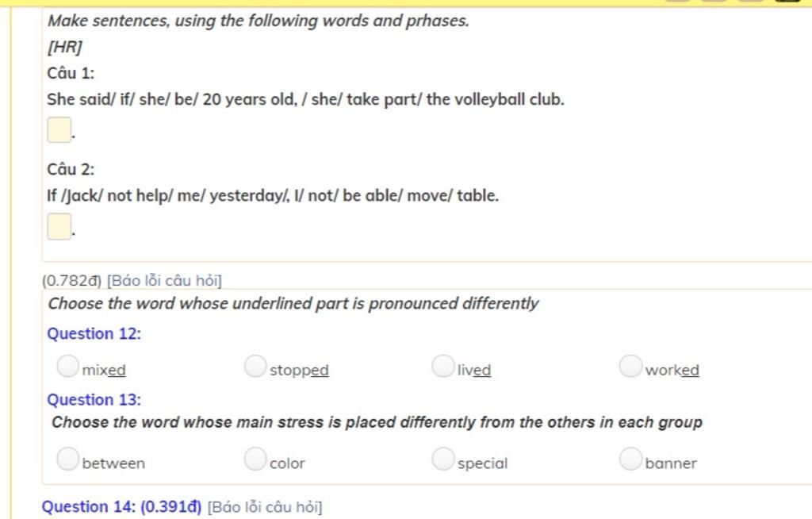Click the Question 12 label
The height and width of the screenshot is (519, 812).
[94, 333]
